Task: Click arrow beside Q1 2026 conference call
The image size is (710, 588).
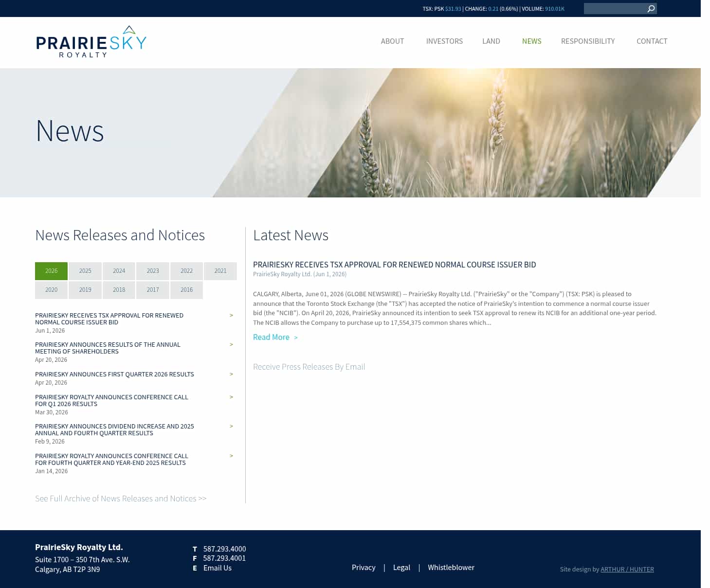Action: coord(231,397)
